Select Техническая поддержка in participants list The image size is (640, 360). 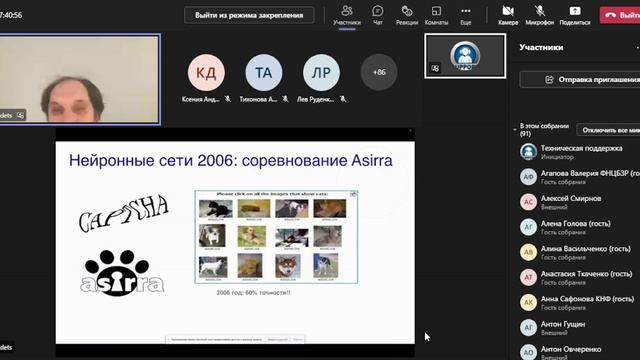click(x=580, y=152)
